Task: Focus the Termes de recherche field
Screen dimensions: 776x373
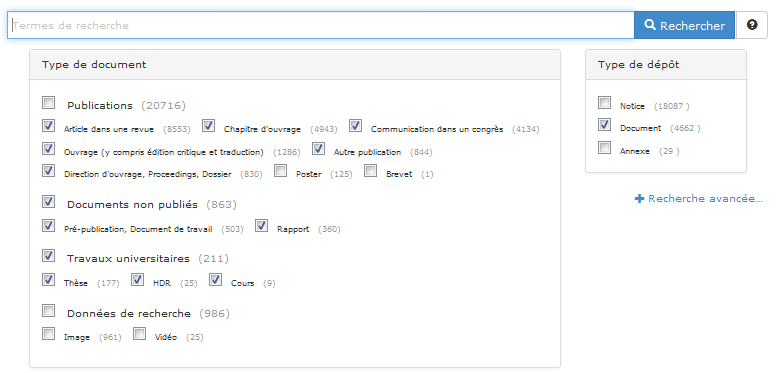Action: click(321, 25)
